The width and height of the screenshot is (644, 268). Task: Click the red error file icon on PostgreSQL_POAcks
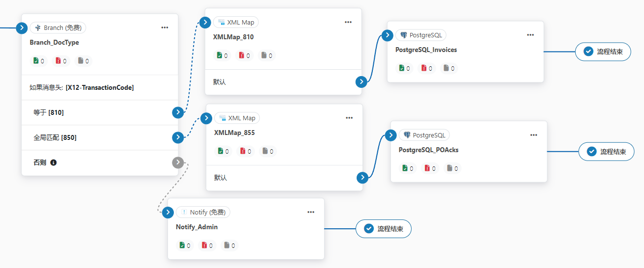tap(427, 168)
